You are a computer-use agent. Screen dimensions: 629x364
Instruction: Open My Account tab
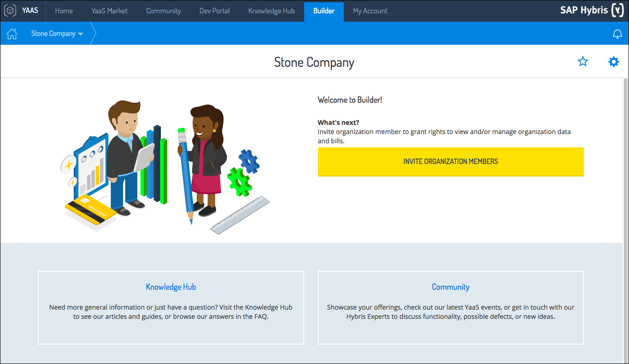370,11
